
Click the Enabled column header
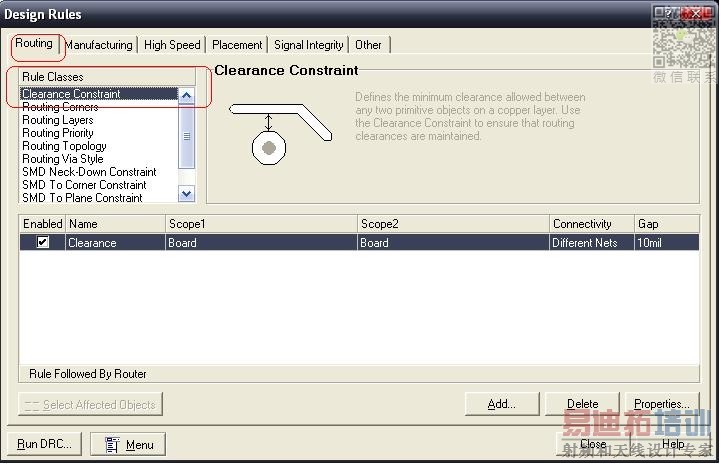pos(42,224)
